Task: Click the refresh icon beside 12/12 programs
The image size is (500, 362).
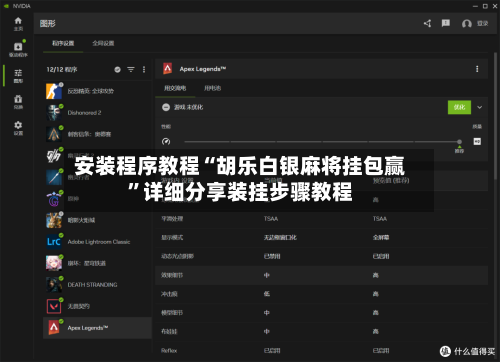Action: coord(117,69)
